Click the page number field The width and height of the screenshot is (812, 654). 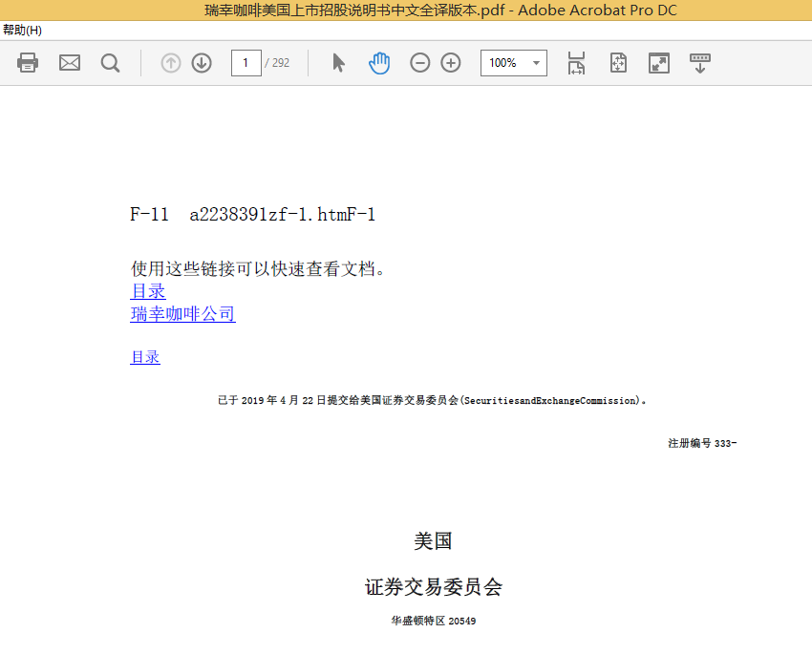246,63
